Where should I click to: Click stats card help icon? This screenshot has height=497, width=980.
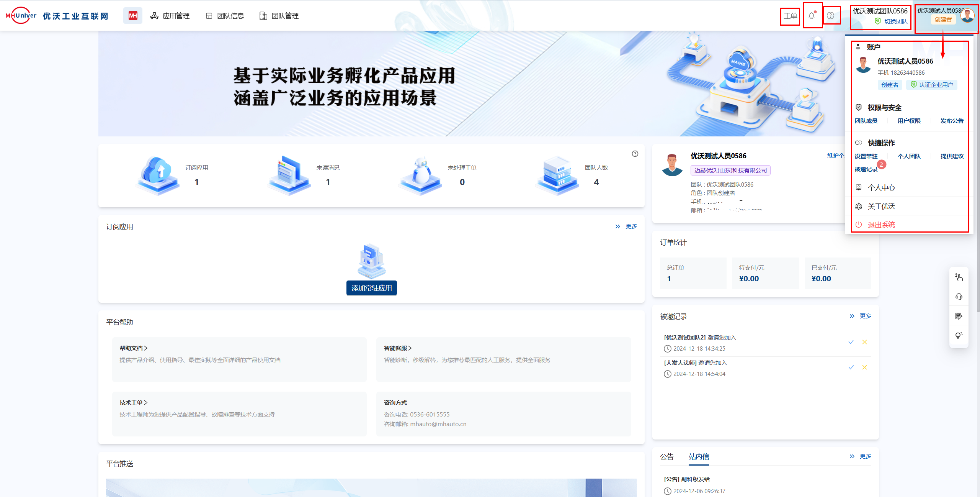635,154
